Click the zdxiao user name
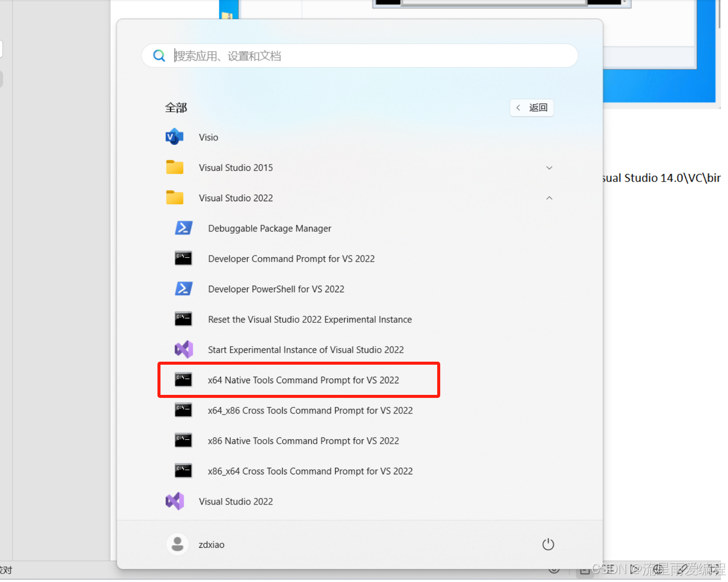This screenshot has width=728, height=582. 211,545
